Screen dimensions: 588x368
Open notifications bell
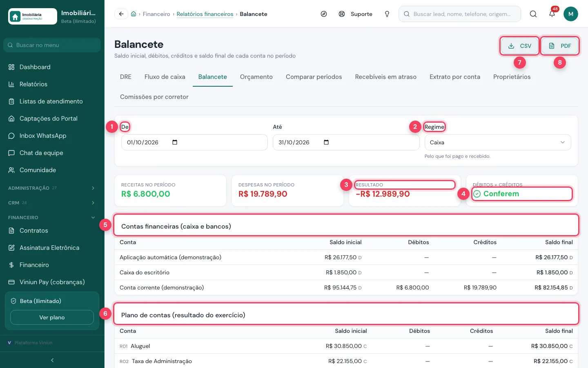552,14
